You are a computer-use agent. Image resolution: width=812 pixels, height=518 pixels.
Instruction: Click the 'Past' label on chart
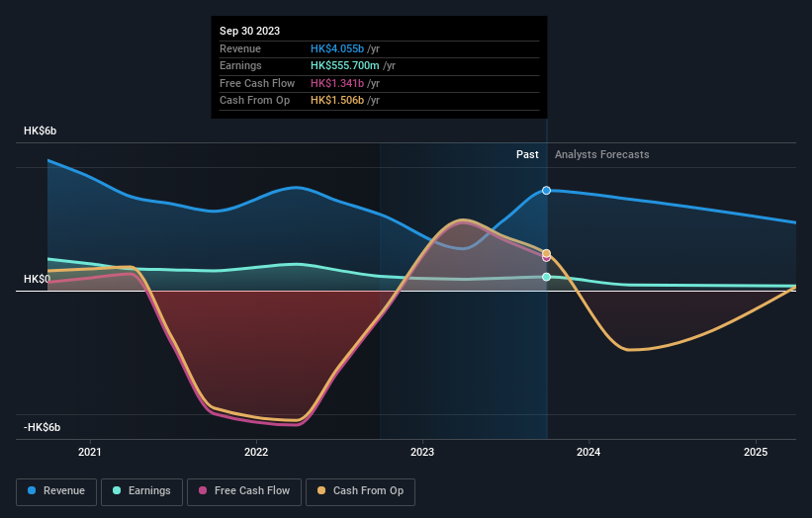pos(527,154)
